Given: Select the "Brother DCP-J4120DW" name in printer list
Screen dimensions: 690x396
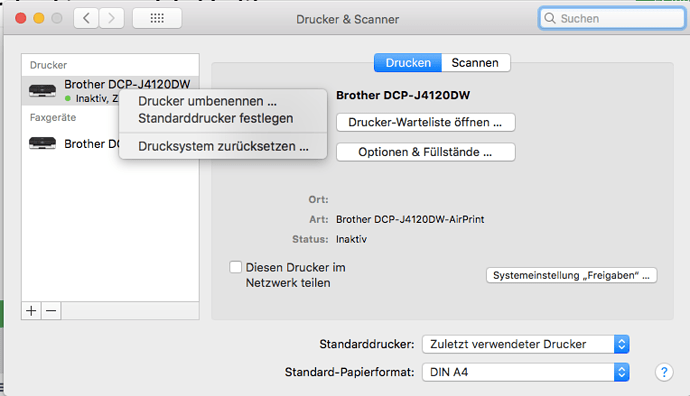Looking at the screenshot, I should coord(127,84).
